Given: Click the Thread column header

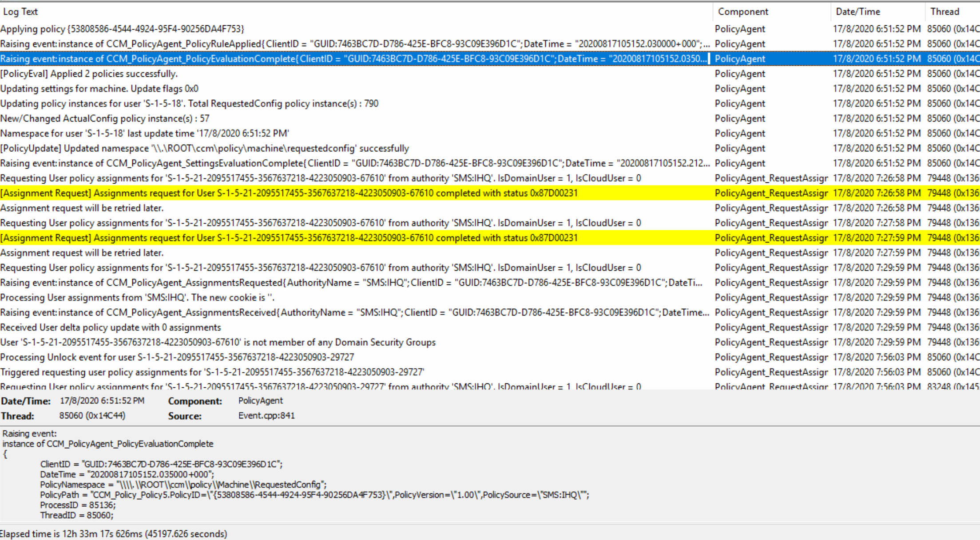Looking at the screenshot, I should (944, 12).
